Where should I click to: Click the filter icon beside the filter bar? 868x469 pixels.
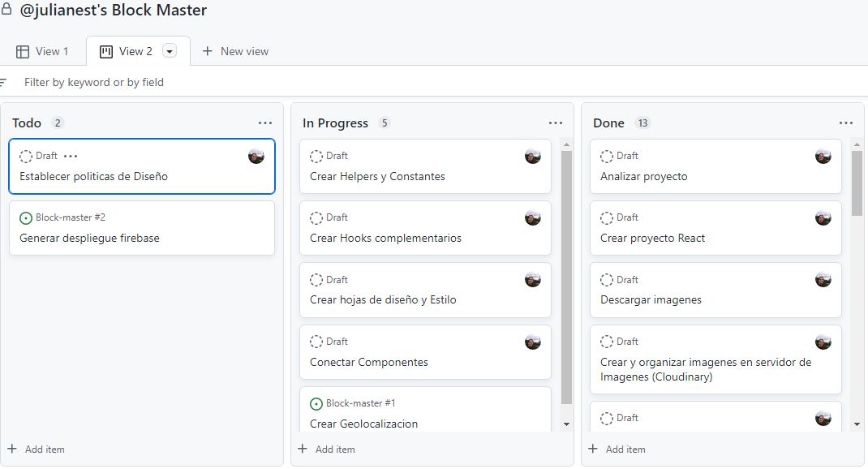pos(6,82)
